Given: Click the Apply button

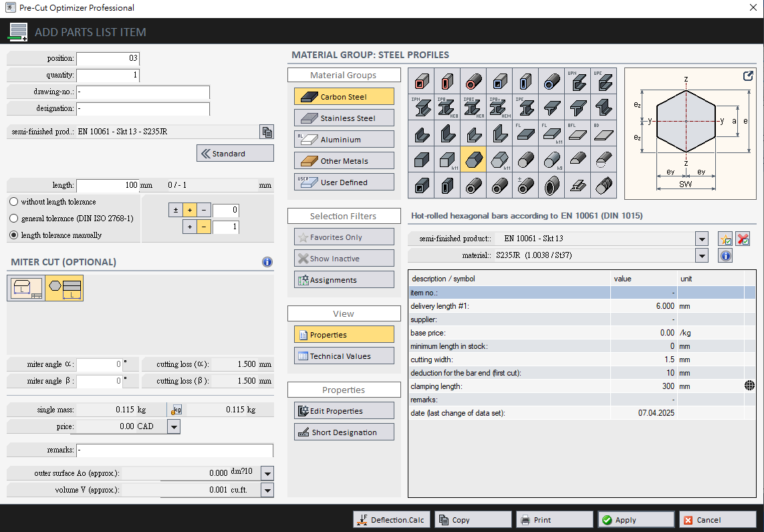Looking at the screenshot, I should click(x=636, y=520).
